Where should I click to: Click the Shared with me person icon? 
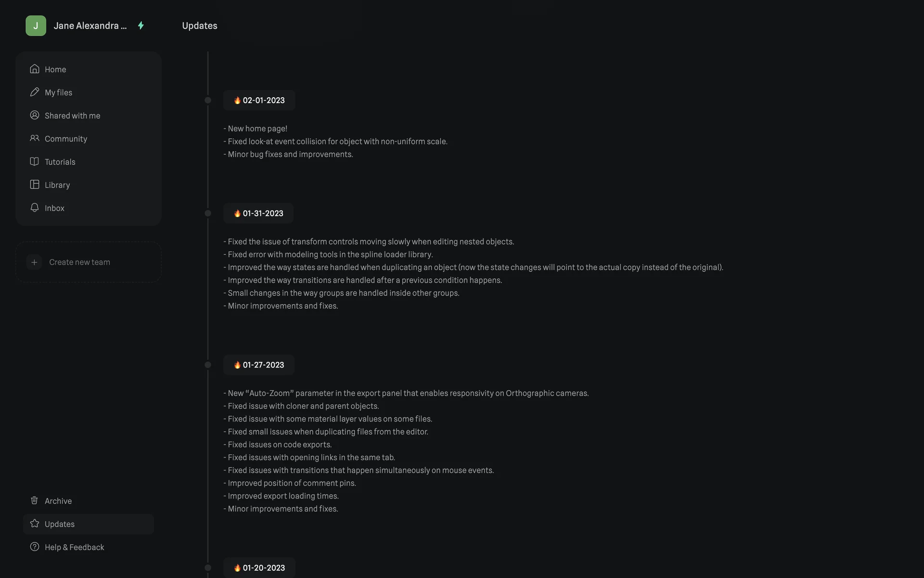click(34, 115)
